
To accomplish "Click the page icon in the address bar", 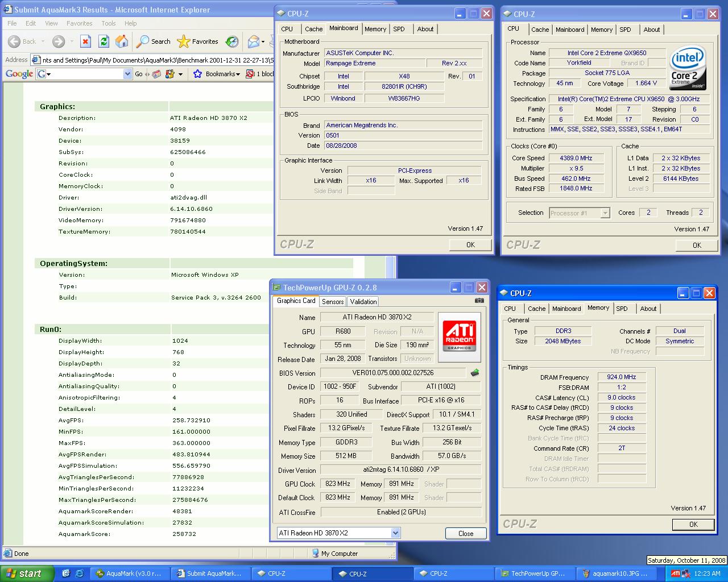I will click(x=36, y=60).
